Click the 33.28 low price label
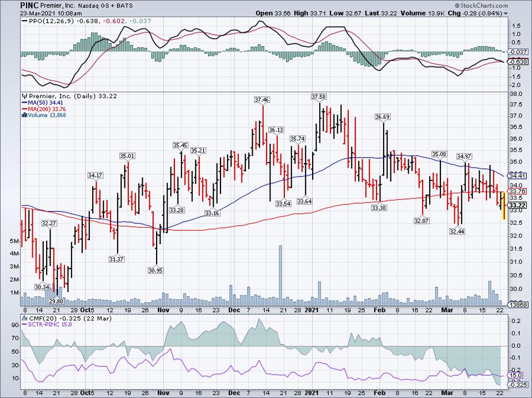Screen dimensions: 532x398 pos(177,210)
